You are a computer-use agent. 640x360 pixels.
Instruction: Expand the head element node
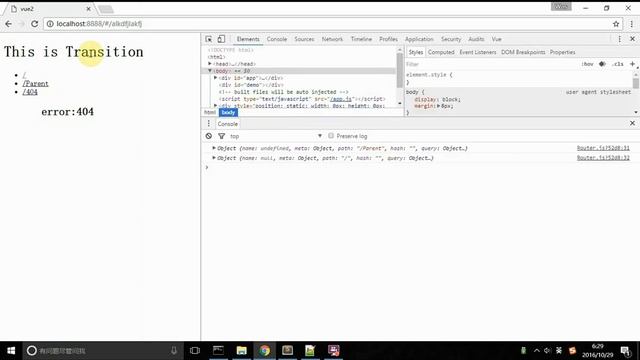click(x=210, y=64)
